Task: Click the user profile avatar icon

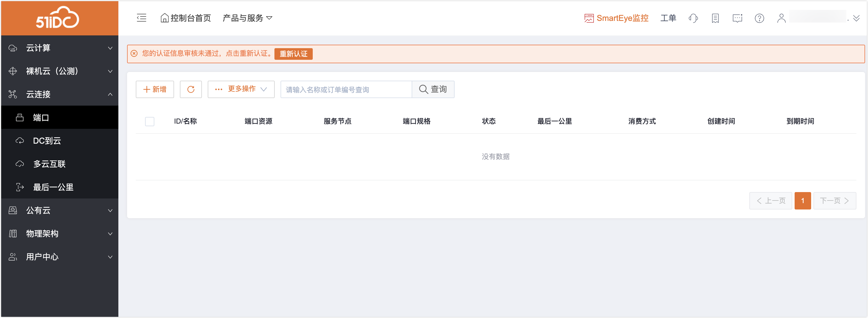Action: pyautogui.click(x=781, y=18)
